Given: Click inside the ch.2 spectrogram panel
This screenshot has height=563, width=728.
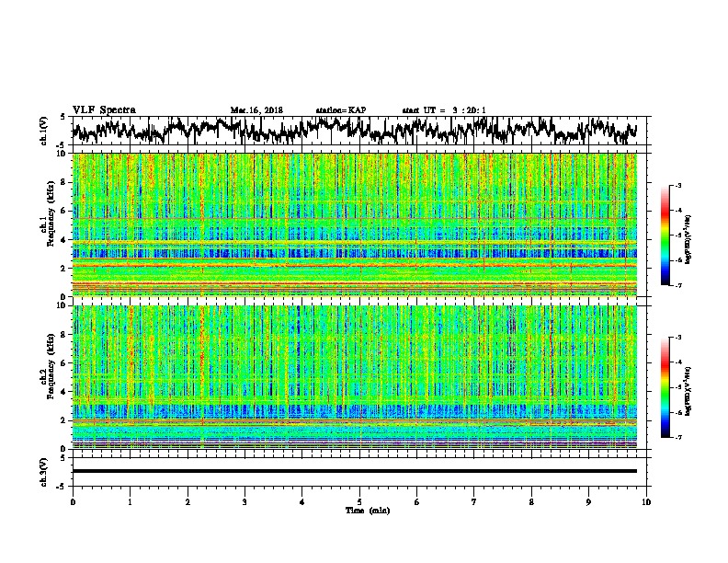Looking at the screenshot, I should [354, 377].
